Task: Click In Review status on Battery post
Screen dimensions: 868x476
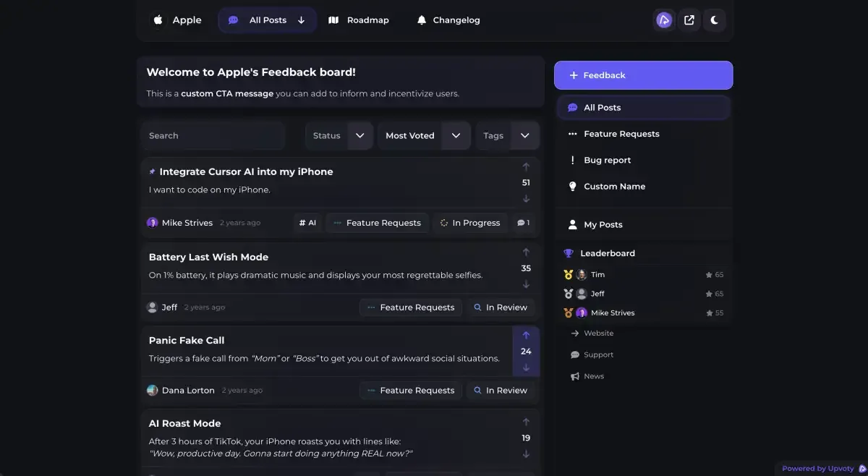Action: coord(501,307)
